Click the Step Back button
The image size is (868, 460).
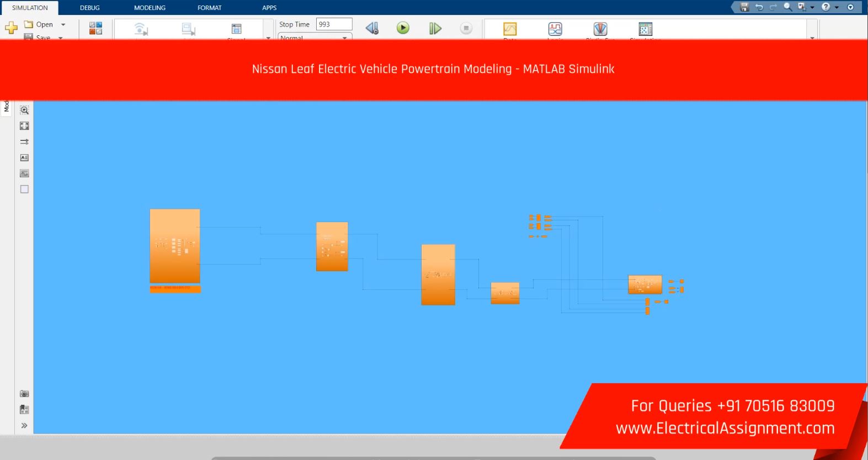(x=372, y=28)
